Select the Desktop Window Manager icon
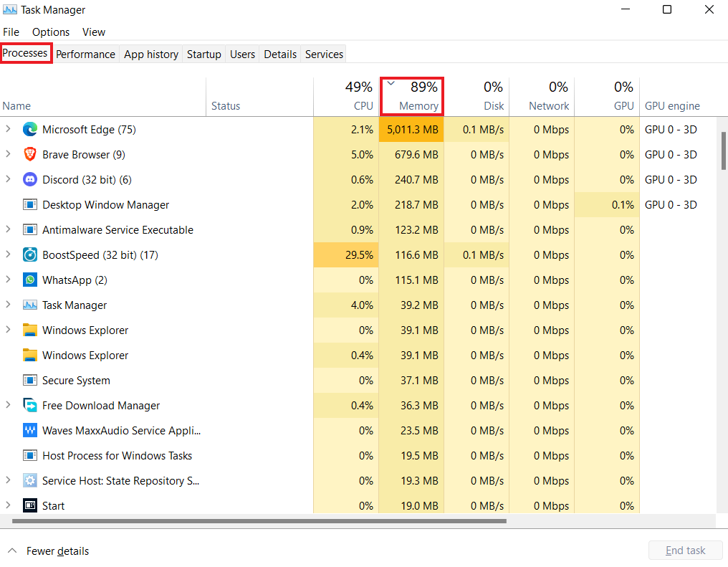728x567 pixels. click(29, 204)
